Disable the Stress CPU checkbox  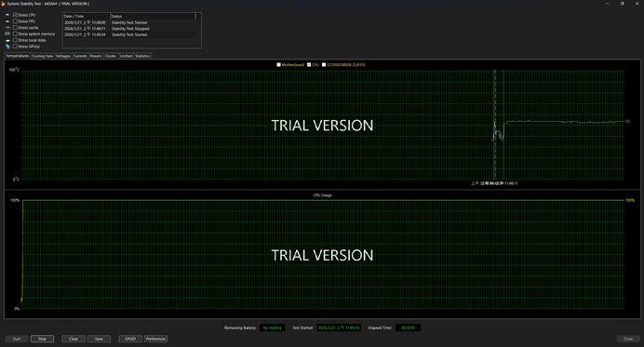click(15, 15)
